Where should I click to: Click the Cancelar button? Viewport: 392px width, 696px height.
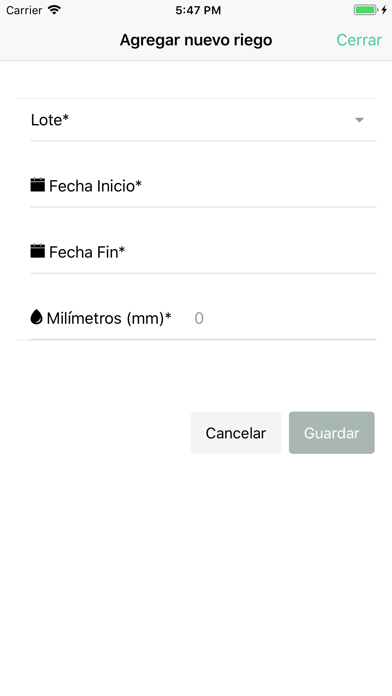pyautogui.click(x=236, y=433)
